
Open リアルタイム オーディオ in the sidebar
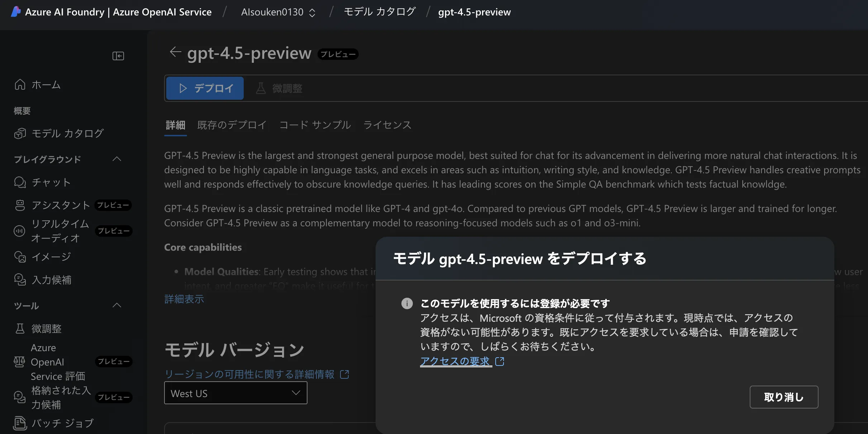pos(60,231)
